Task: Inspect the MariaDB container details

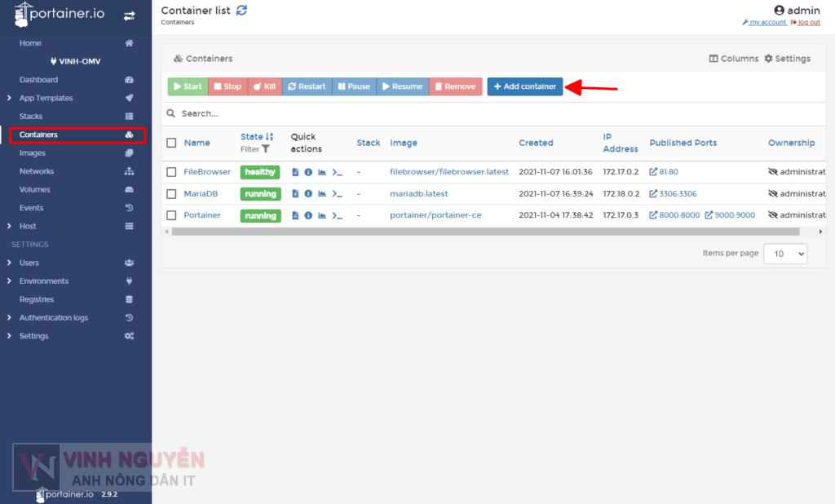Action: pos(307,193)
